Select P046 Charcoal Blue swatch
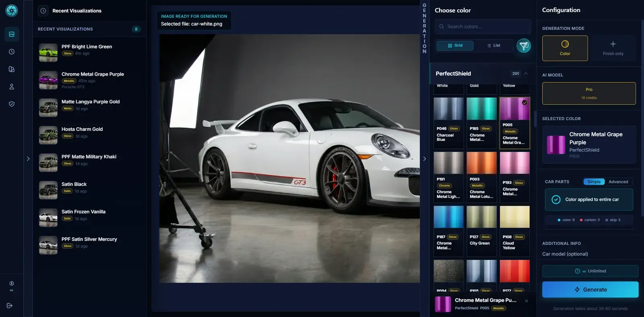The width and height of the screenshot is (644, 317). pyautogui.click(x=448, y=123)
